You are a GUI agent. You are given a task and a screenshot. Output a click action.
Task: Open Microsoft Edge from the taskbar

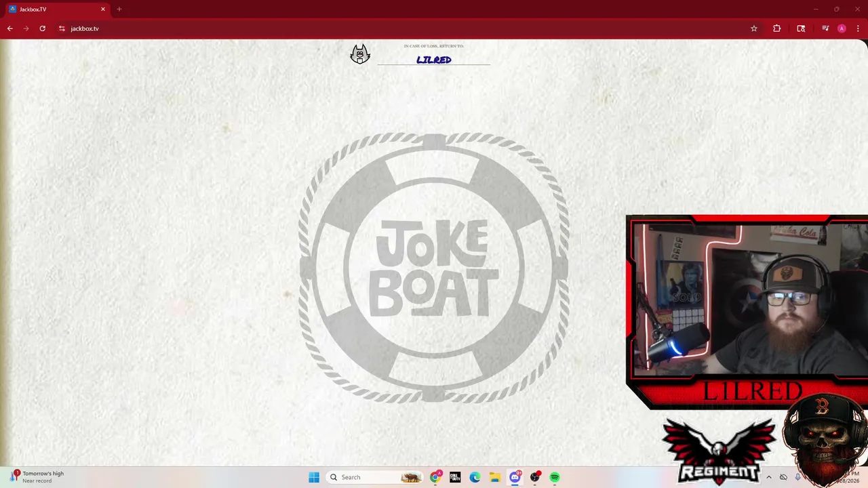[475, 477]
